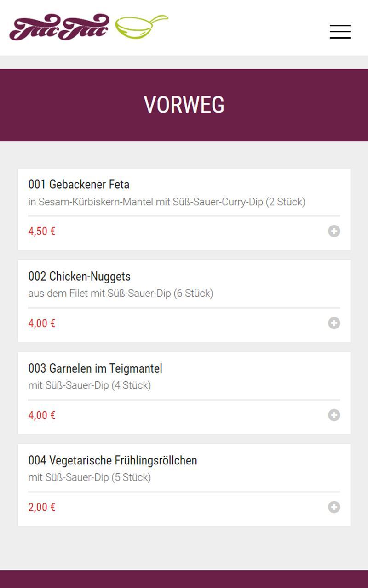This screenshot has height=588, width=368.
Task: Click the 4,00 € price of Garnelen
Action: (42, 415)
